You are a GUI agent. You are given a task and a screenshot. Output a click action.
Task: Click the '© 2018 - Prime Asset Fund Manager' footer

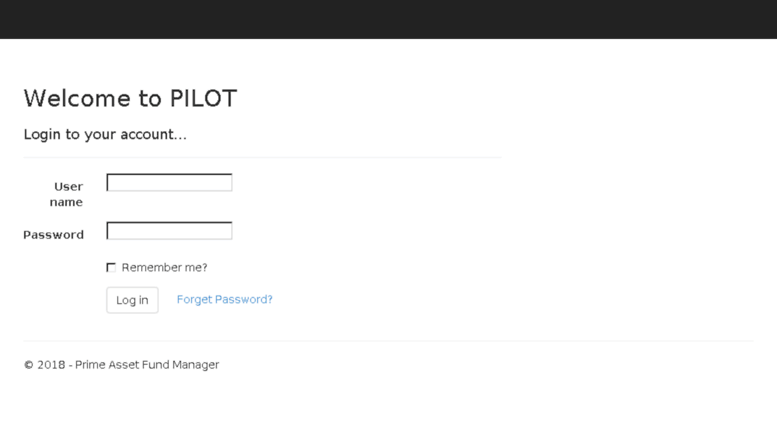point(121,365)
